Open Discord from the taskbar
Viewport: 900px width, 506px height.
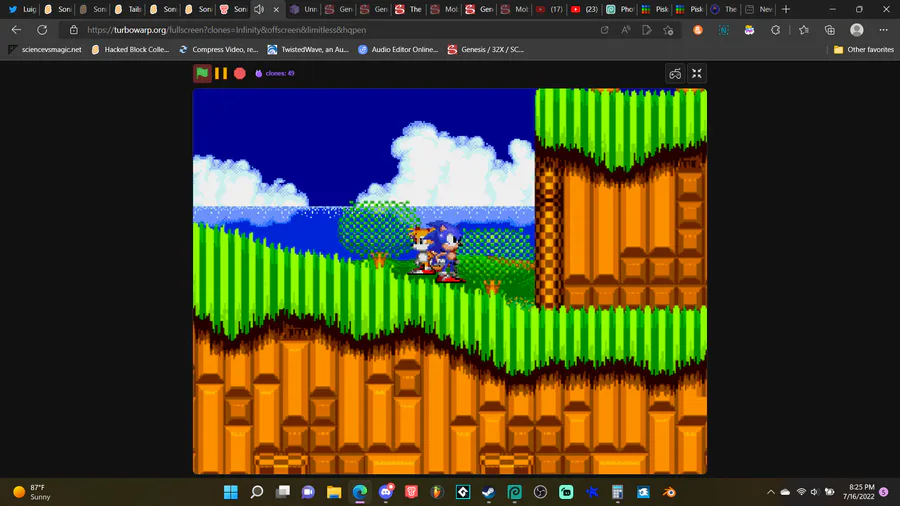click(386, 492)
